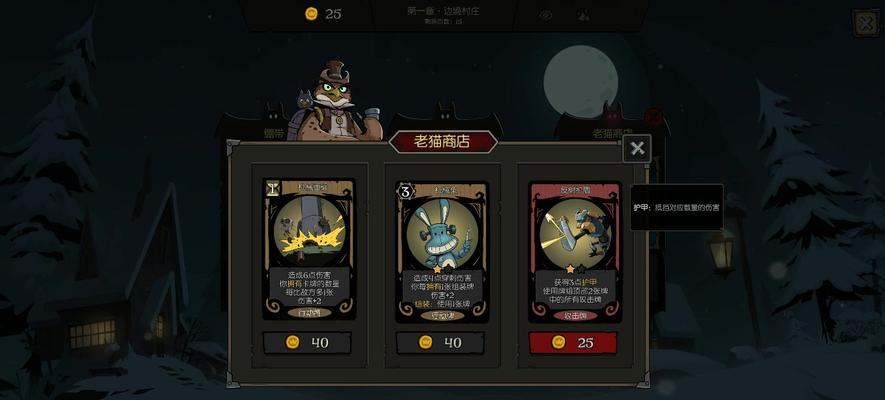Click the top-right corner exit icon
This screenshot has height=400, width=885.
coord(865,24)
